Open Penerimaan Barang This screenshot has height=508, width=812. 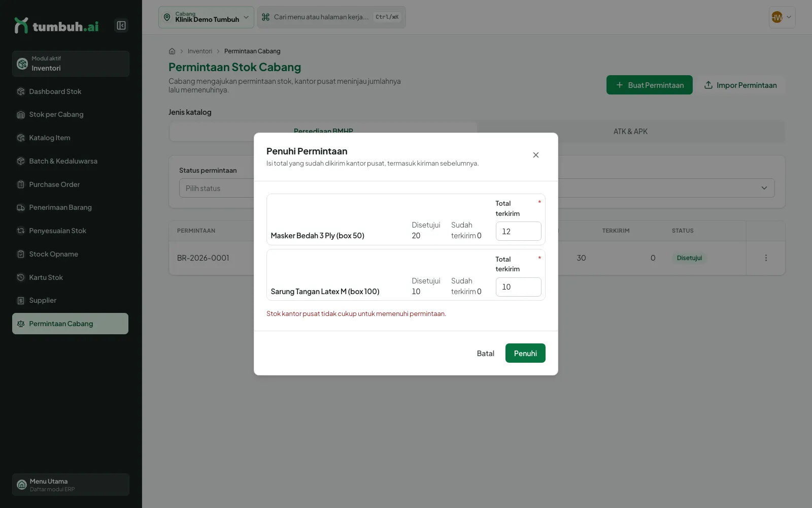pyautogui.click(x=70, y=207)
